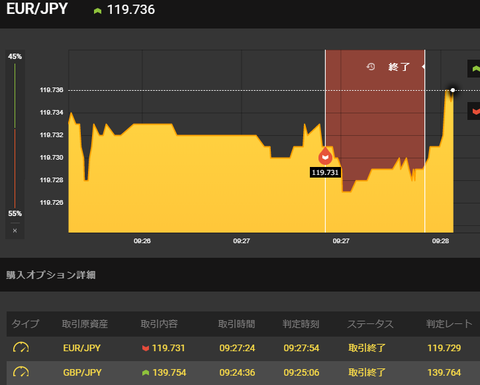
Task: Click the 55% sentiment percentage label
Action: tap(15, 214)
